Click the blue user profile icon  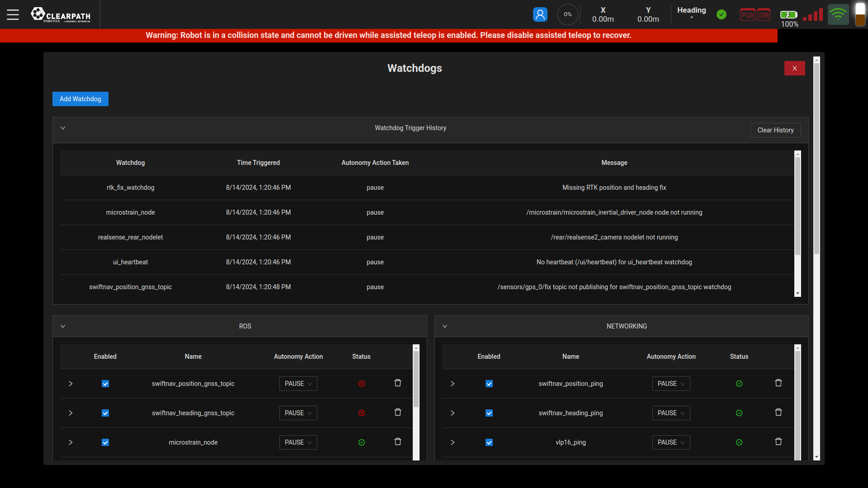(x=540, y=14)
